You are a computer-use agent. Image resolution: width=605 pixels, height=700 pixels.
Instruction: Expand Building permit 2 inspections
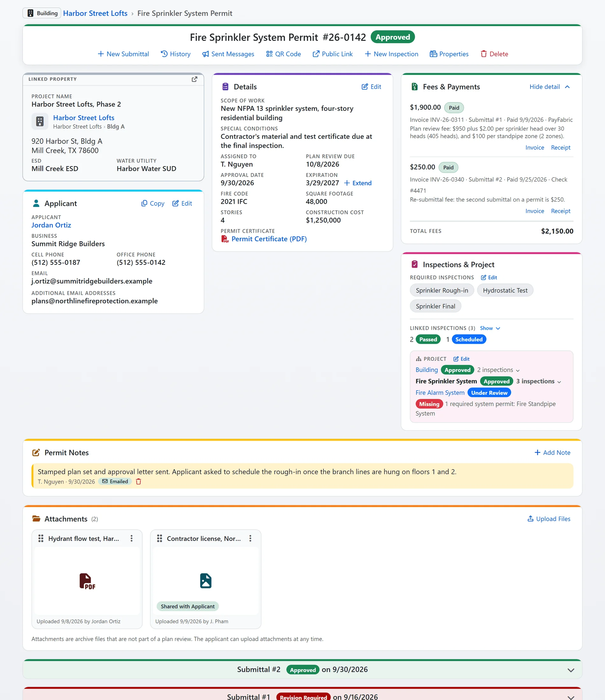point(499,370)
